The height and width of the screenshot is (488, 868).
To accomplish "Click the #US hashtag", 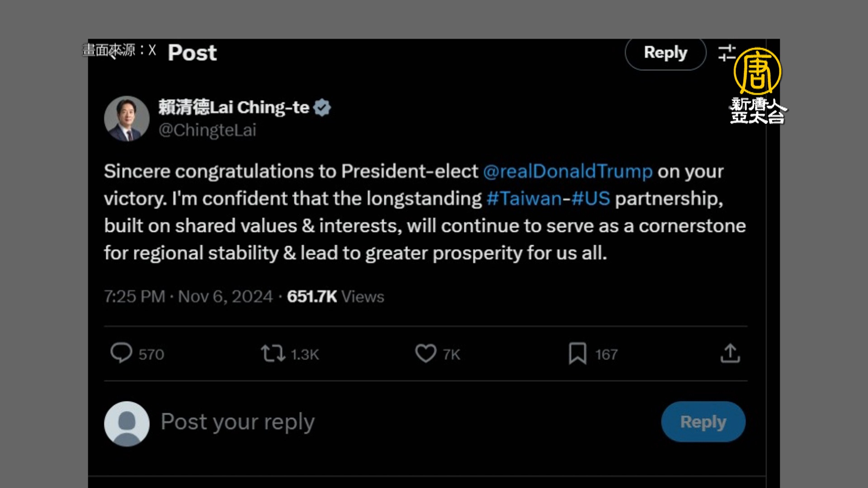I will point(590,199).
